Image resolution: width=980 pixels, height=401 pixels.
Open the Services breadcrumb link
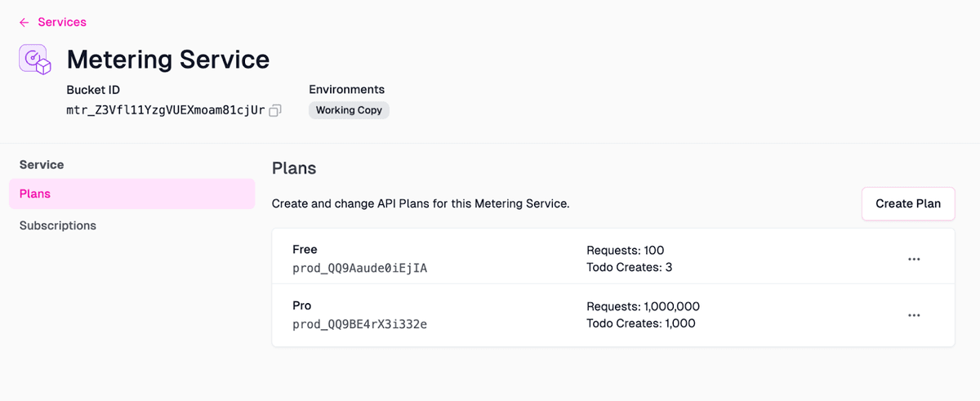[x=62, y=22]
